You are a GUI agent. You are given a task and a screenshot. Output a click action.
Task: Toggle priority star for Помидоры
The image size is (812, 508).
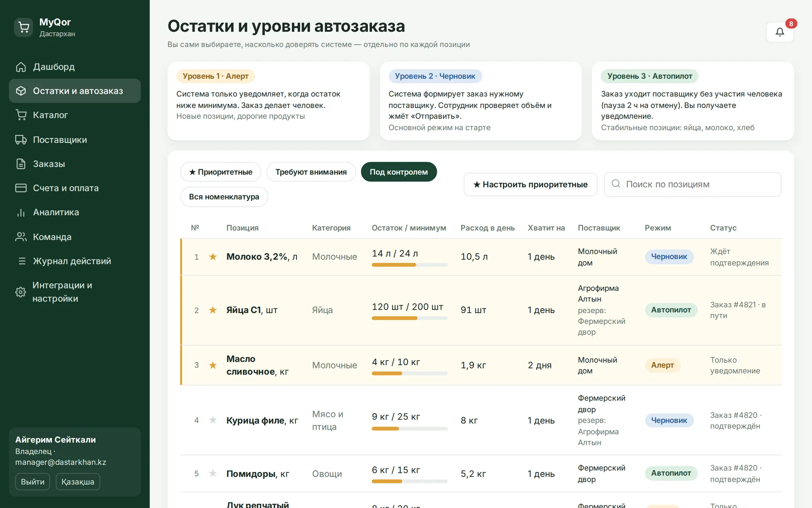click(213, 473)
